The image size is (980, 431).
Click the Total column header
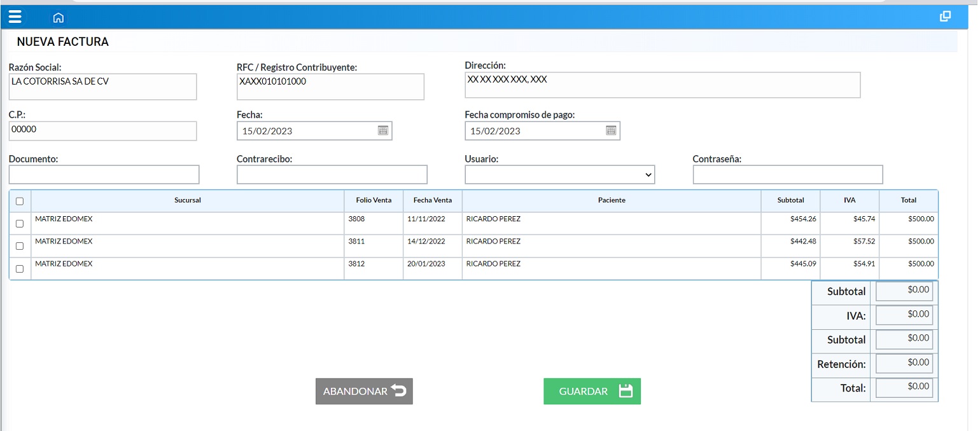click(x=909, y=200)
